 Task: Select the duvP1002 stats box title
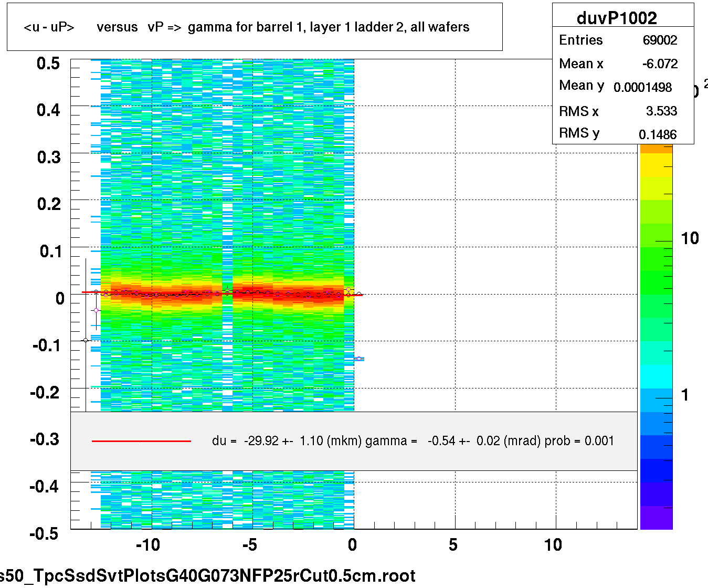click(617, 18)
